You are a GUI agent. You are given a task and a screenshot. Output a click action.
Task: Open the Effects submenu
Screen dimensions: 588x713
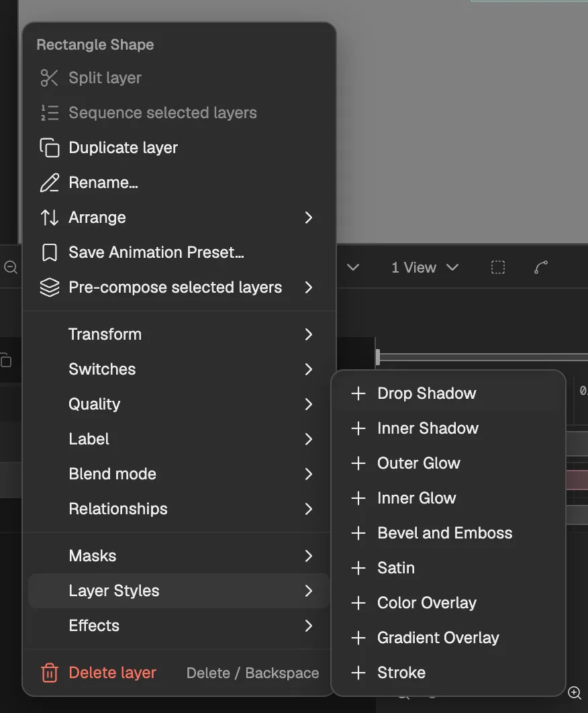tap(179, 626)
